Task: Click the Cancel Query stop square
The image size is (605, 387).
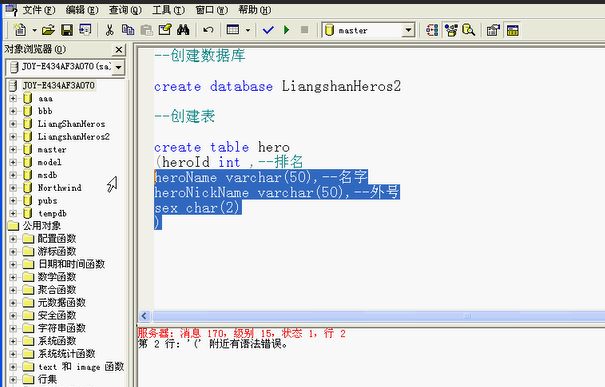Action: (304, 30)
